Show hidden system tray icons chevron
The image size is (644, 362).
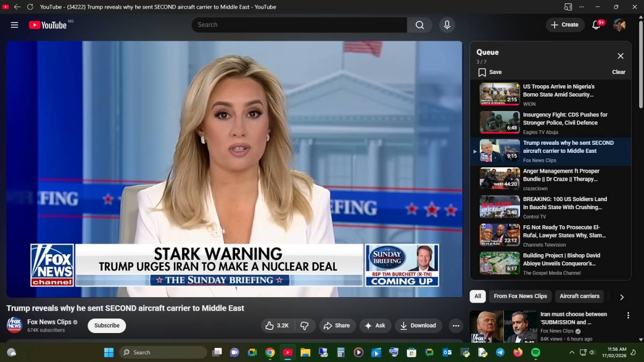click(572, 352)
